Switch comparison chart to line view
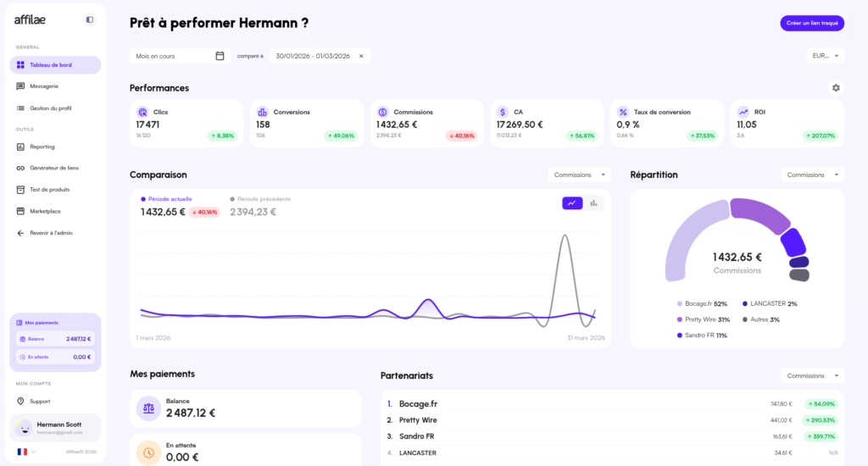 click(x=572, y=203)
